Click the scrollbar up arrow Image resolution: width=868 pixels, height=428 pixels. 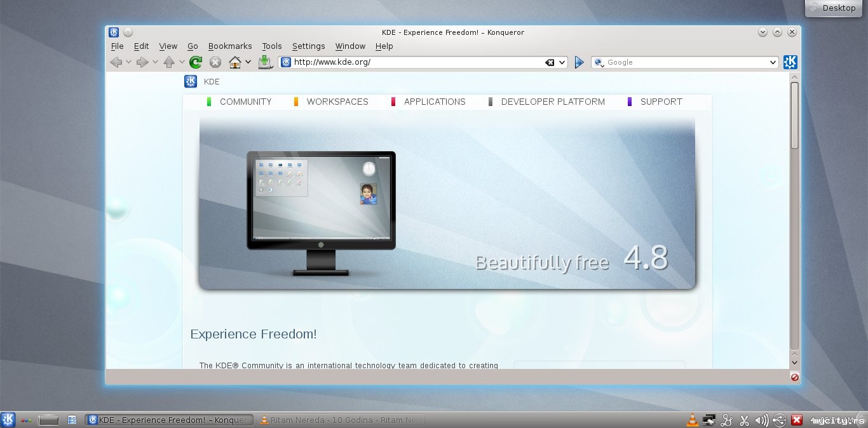click(794, 77)
